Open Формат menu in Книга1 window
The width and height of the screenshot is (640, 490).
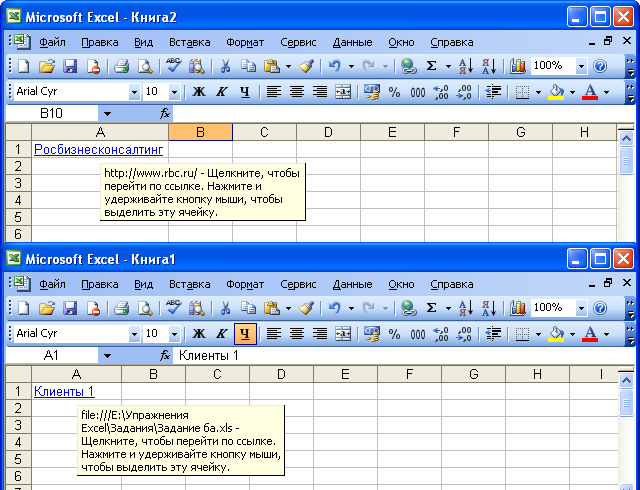pyautogui.click(x=245, y=284)
